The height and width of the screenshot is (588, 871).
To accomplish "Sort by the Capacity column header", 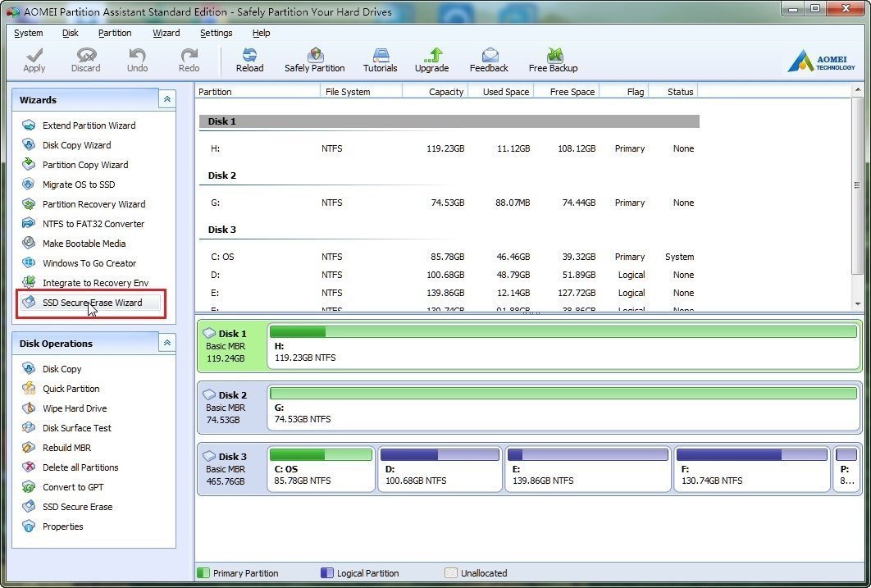I will [x=435, y=92].
